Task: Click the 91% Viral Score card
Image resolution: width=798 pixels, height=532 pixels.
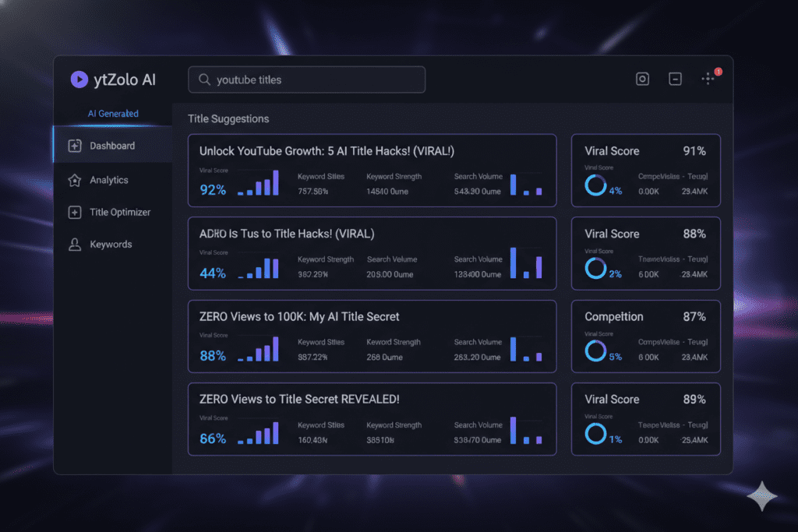Action: coord(645,170)
